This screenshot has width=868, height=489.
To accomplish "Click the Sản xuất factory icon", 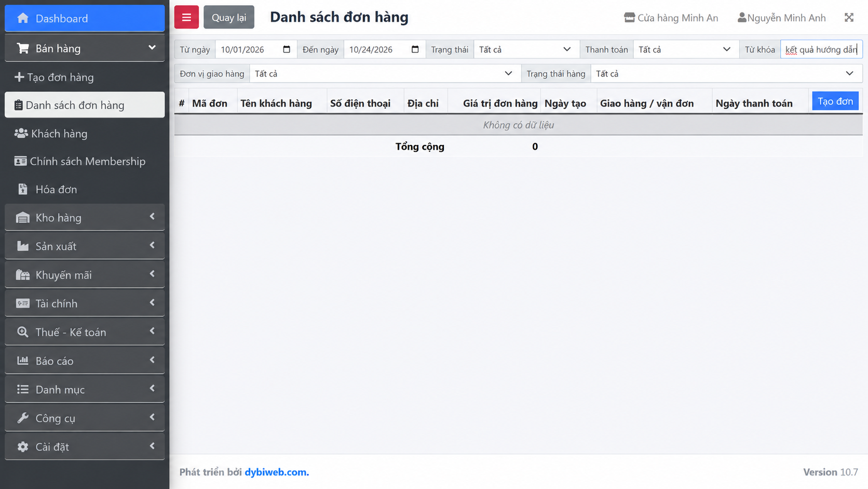I will pyautogui.click(x=23, y=246).
